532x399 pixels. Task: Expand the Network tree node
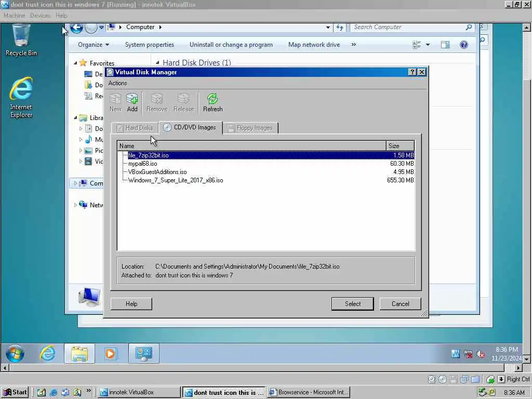[x=75, y=205]
